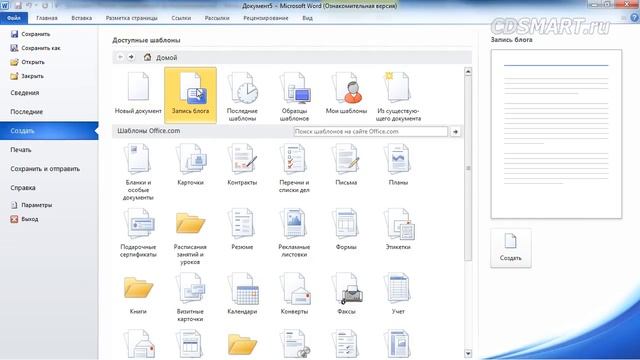This screenshot has width=640, height=360.
Task: Switch to Разметка страницы tab
Action: tap(131, 18)
